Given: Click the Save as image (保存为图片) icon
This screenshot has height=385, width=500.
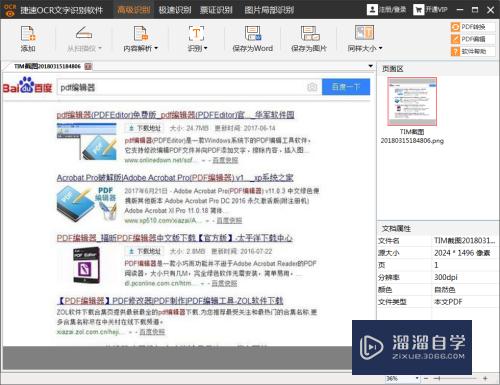Looking at the screenshot, I should 309,33.
